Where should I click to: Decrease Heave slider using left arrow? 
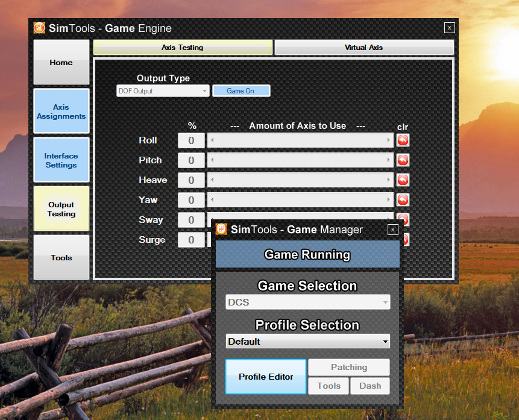pyautogui.click(x=212, y=180)
